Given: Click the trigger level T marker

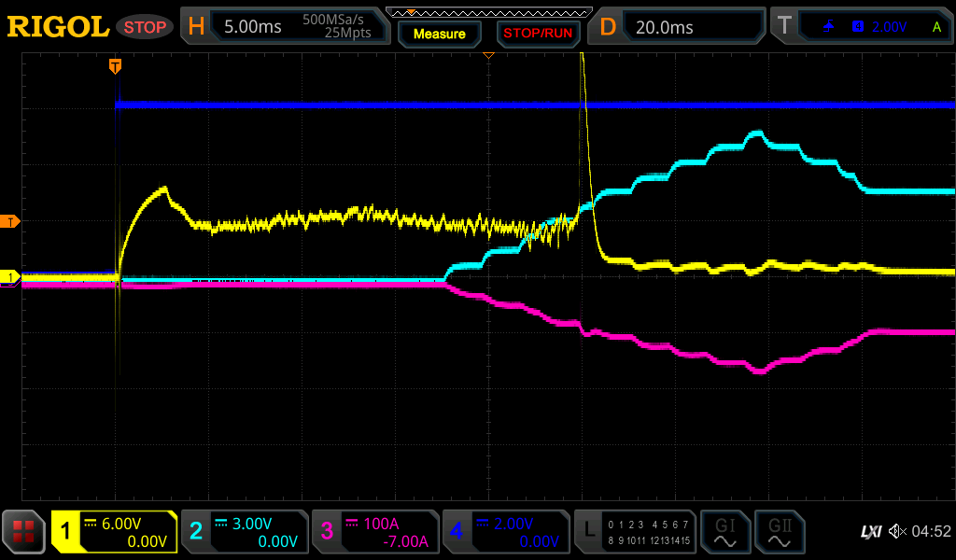Looking at the screenshot, I should [x=11, y=221].
